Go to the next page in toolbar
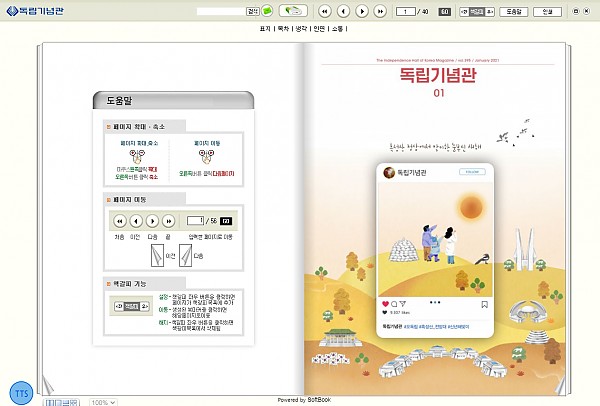The image size is (600, 406). [x=362, y=11]
